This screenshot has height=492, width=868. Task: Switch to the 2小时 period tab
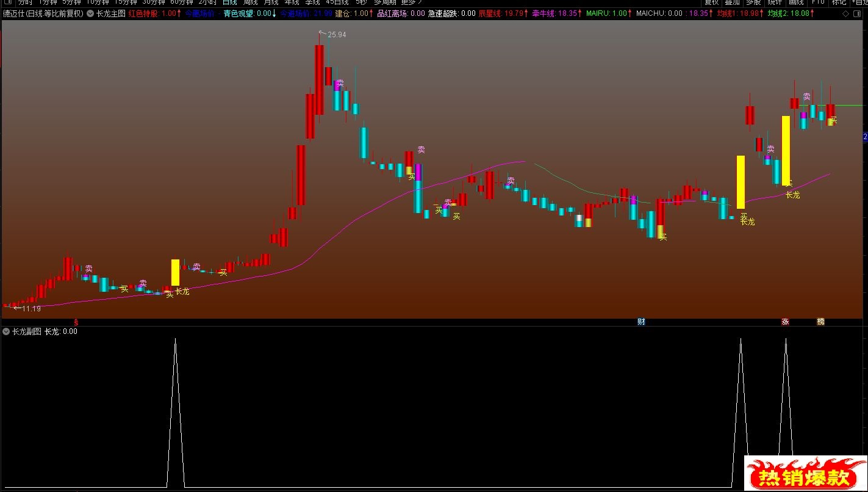[207, 2]
